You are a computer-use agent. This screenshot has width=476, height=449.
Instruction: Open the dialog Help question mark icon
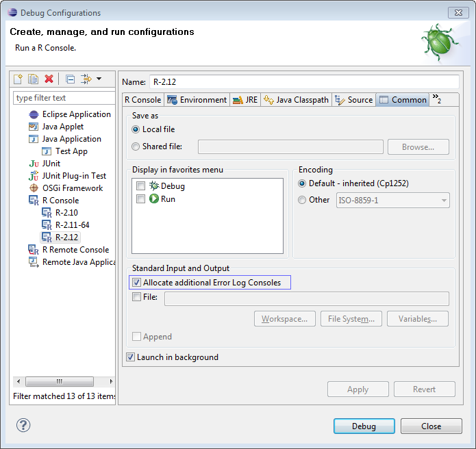tap(23, 425)
